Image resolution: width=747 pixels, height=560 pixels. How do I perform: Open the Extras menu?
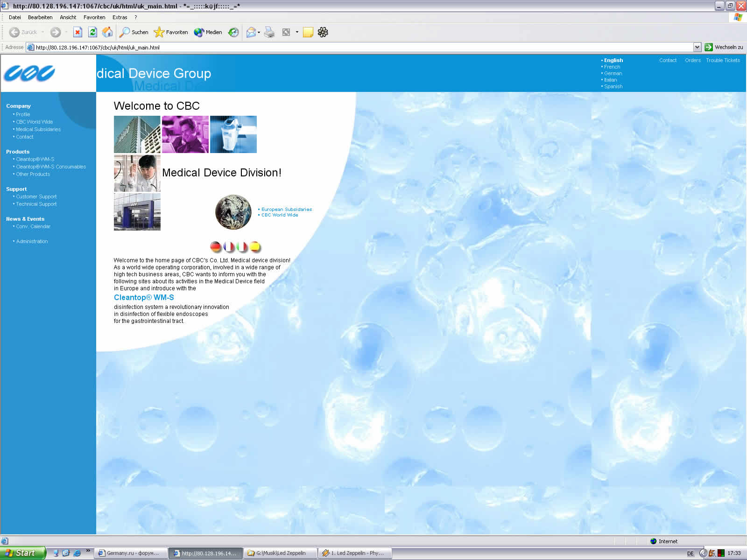(x=120, y=17)
